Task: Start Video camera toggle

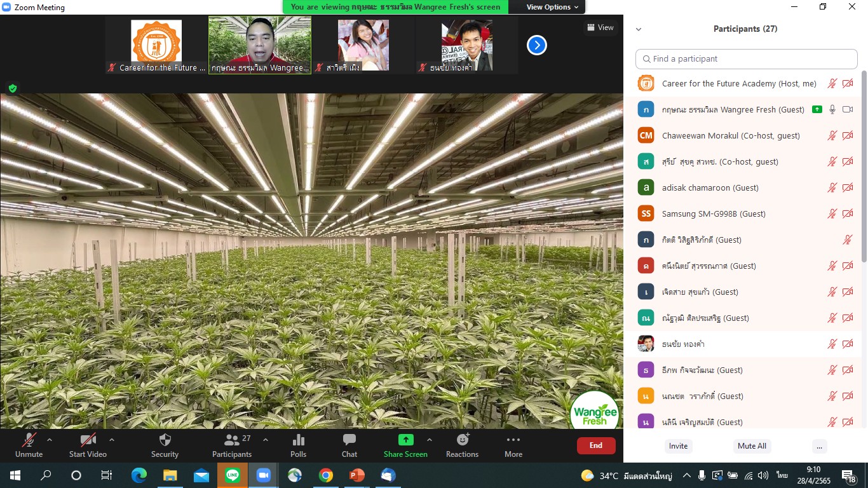Action: click(x=88, y=440)
